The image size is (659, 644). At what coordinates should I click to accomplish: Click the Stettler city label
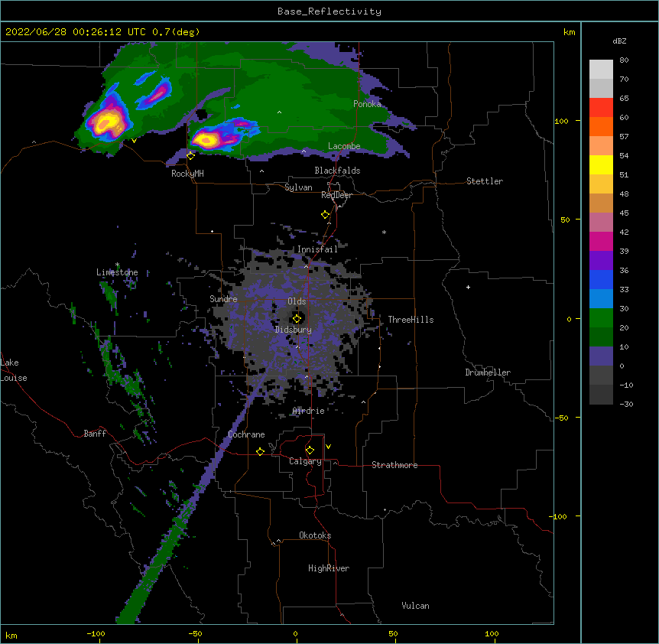485,181
